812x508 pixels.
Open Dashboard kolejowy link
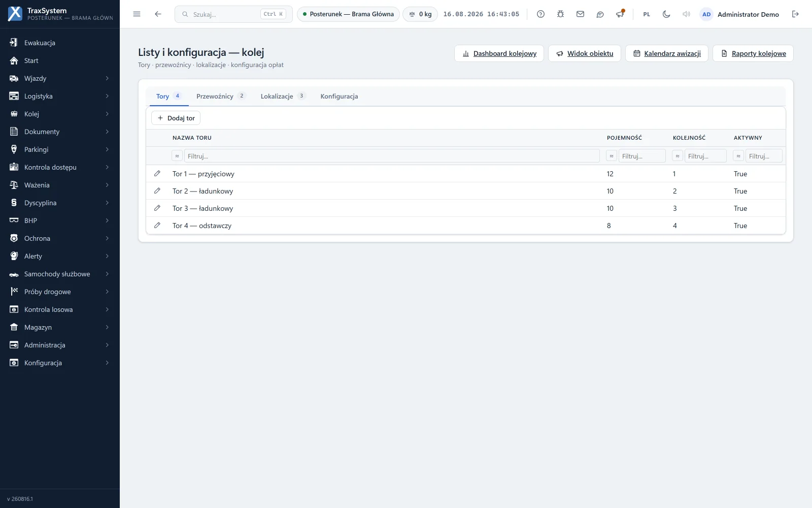(499, 53)
